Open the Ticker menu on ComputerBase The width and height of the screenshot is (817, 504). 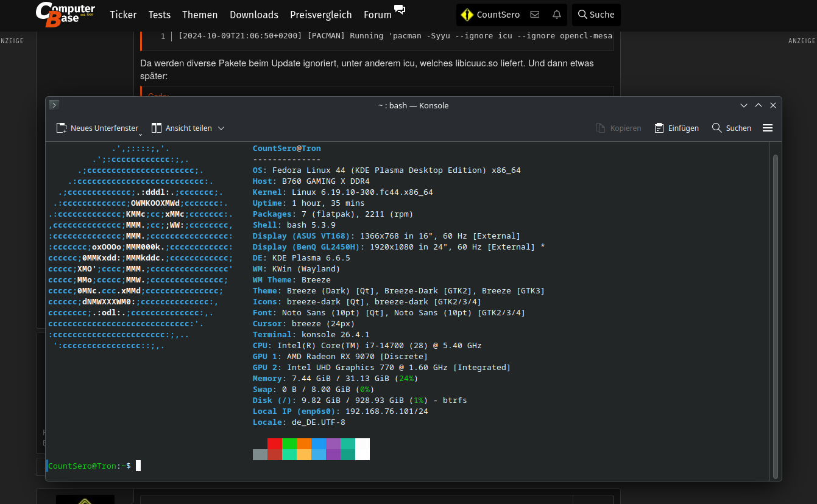point(123,15)
